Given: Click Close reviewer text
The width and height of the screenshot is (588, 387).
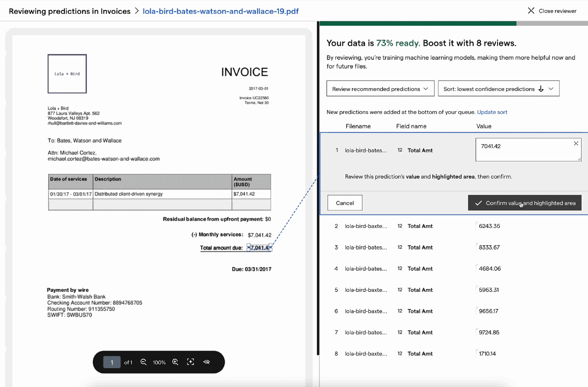Looking at the screenshot, I should [x=557, y=11].
